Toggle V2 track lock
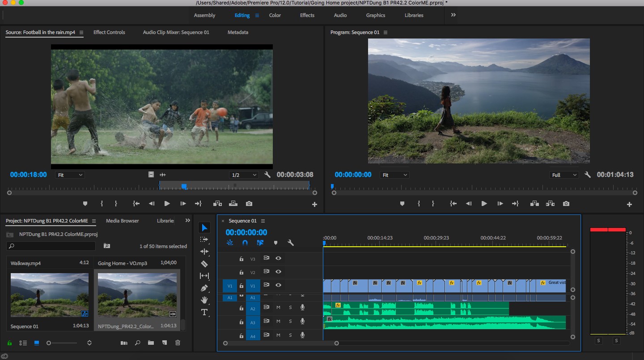Image resolution: width=644 pixels, height=360 pixels. click(241, 272)
